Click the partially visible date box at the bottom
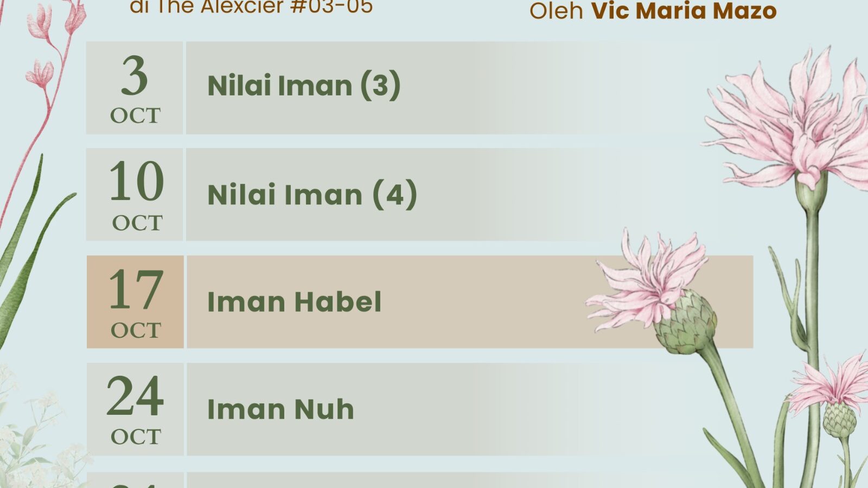The width and height of the screenshot is (868, 488). 135,480
